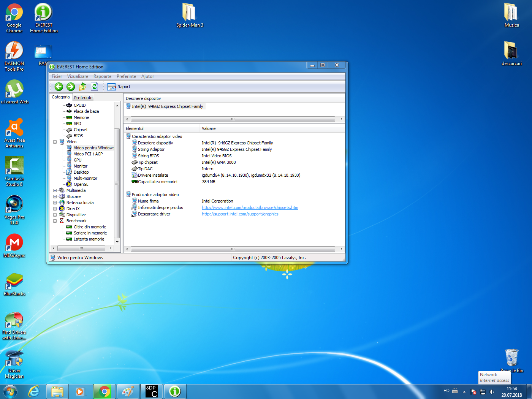Viewport: 532px width, 399px height.
Task: Click the volume icon in system tray
Action: 492,391
